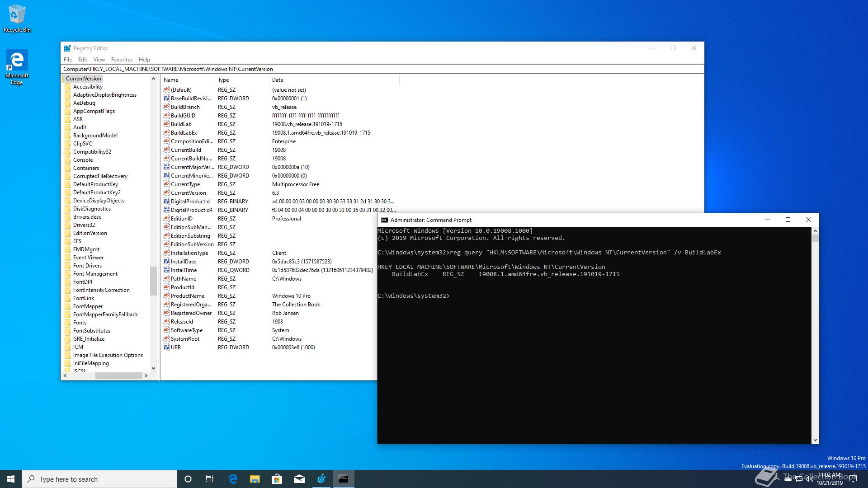
Task: Open Task View on the taskbar
Action: tap(210, 479)
